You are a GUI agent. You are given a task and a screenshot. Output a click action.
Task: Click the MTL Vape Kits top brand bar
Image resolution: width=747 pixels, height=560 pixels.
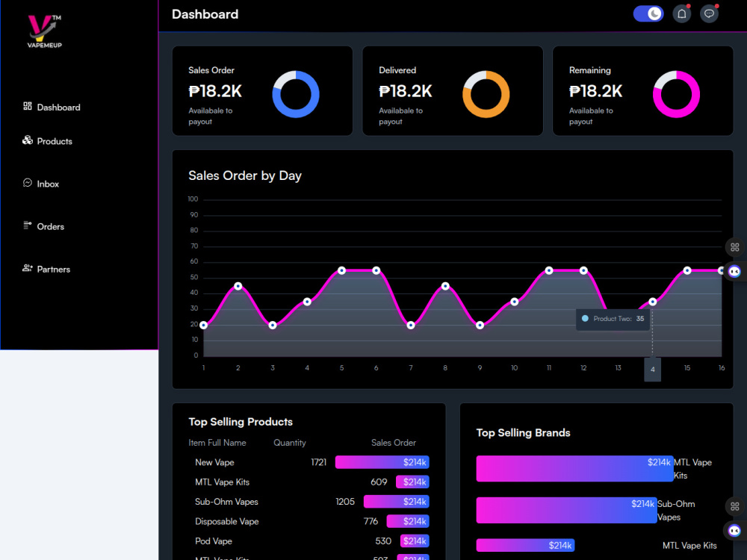click(575, 469)
